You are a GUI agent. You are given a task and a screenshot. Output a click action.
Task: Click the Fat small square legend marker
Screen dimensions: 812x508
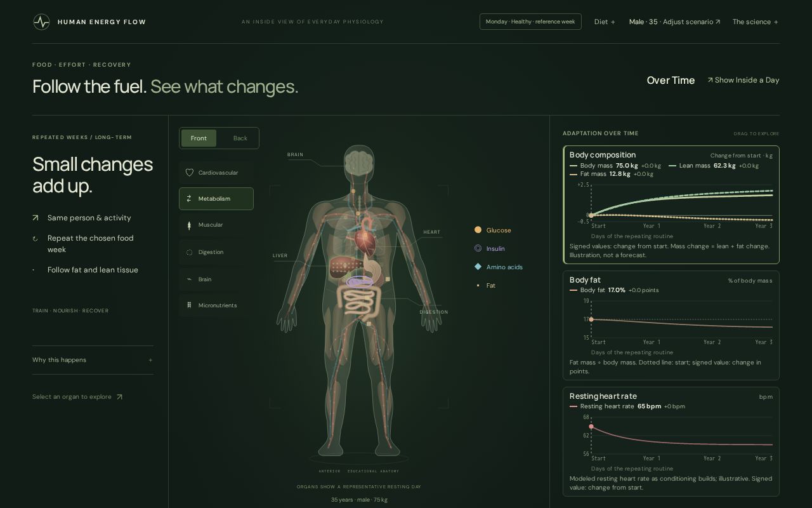coord(478,286)
